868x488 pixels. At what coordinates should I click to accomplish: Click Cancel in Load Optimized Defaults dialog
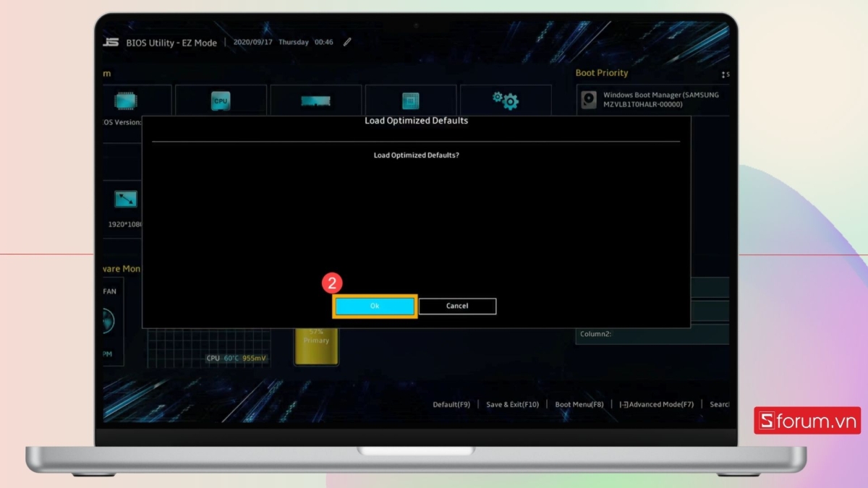pos(457,306)
